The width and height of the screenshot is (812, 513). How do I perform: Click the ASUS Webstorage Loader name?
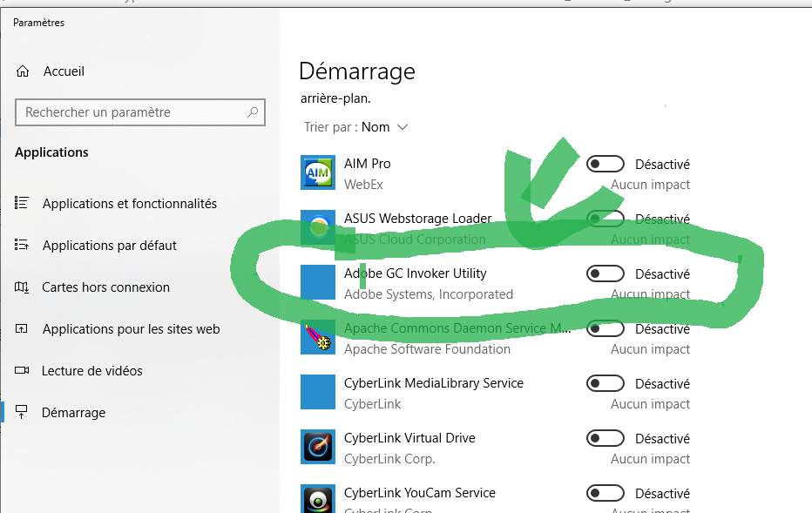[418, 219]
